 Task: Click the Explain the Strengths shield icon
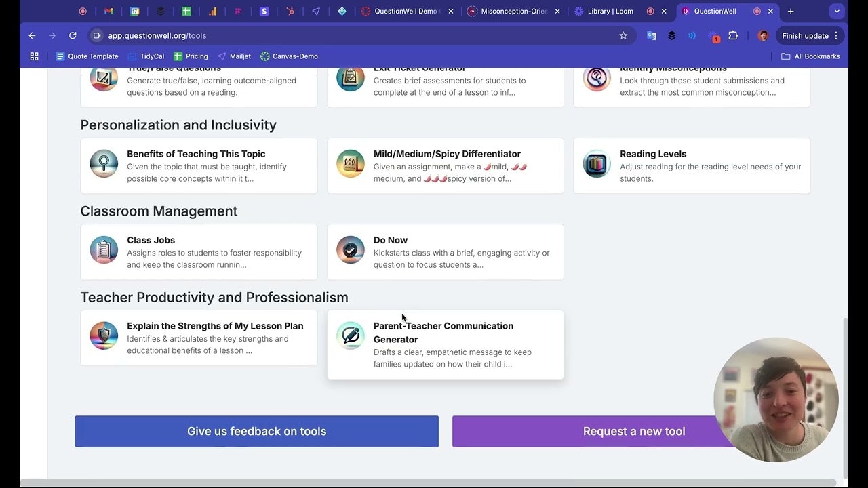tap(104, 336)
